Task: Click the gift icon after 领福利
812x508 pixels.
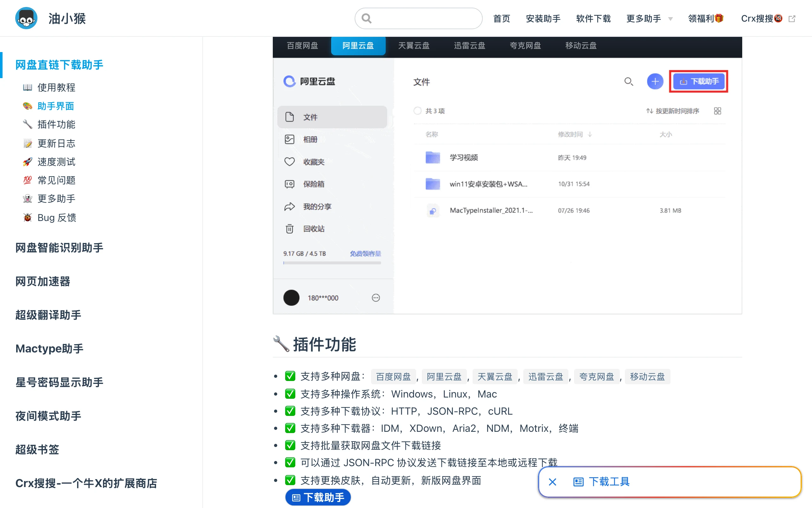Action: [x=719, y=18]
